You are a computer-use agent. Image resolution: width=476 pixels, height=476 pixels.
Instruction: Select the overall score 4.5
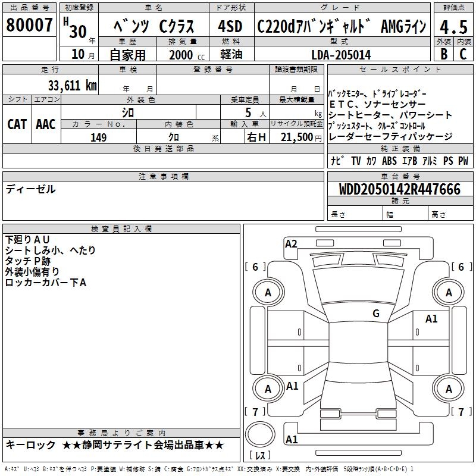[453, 27]
